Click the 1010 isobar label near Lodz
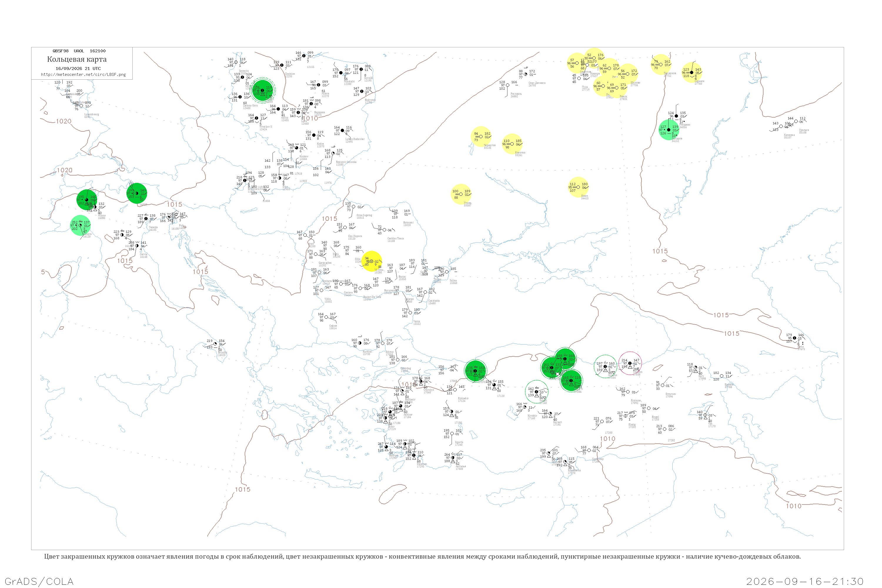This screenshot has height=588, width=882. (310, 118)
